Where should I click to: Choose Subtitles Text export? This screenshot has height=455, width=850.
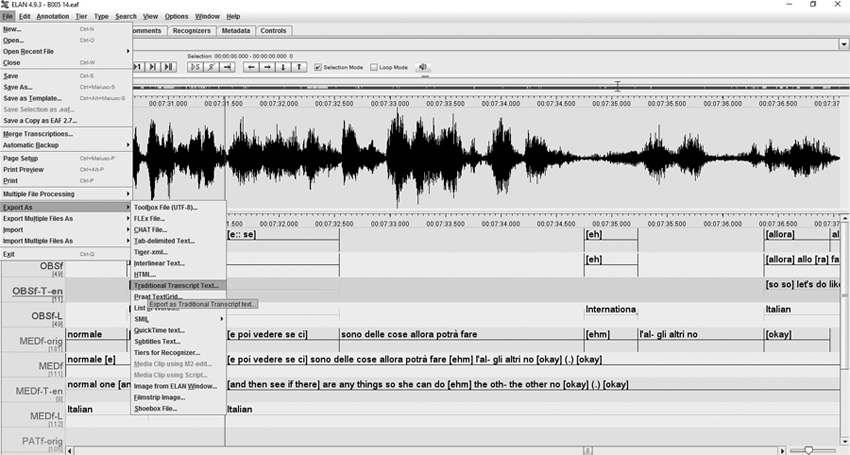(178, 342)
